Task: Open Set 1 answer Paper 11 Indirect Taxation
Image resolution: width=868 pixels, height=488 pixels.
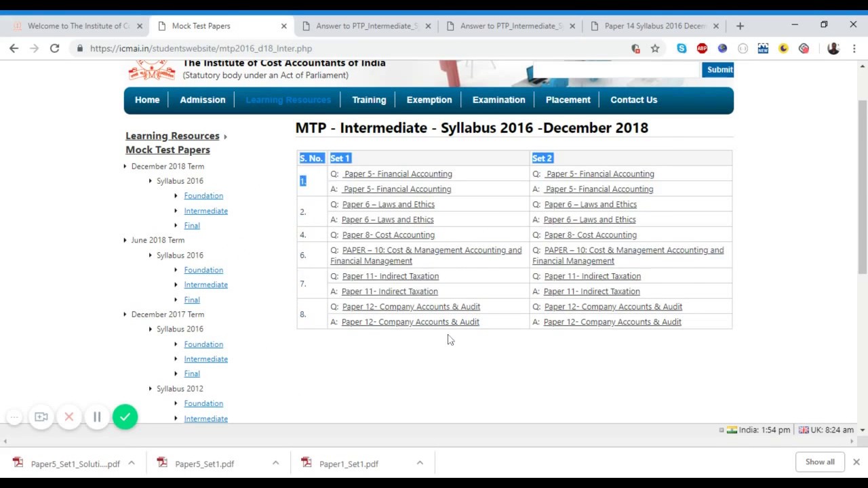Action: pos(390,291)
